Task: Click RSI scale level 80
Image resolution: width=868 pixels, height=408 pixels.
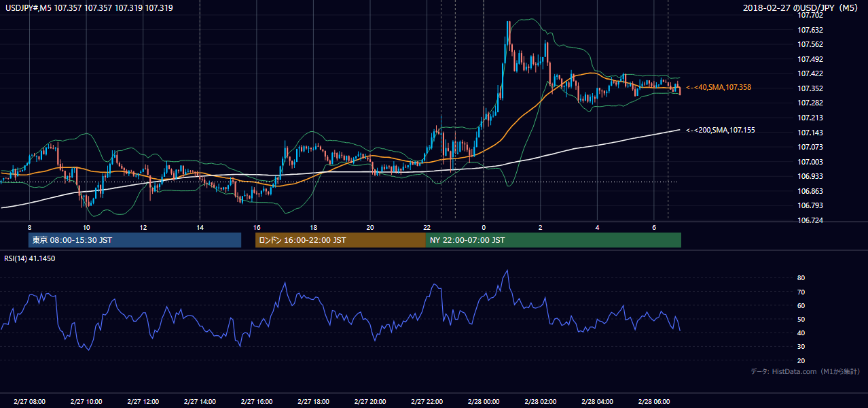Action: (x=801, y=278)
